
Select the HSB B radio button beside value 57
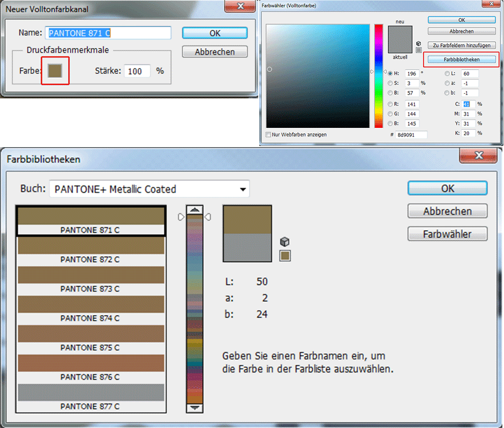[390, 93]
